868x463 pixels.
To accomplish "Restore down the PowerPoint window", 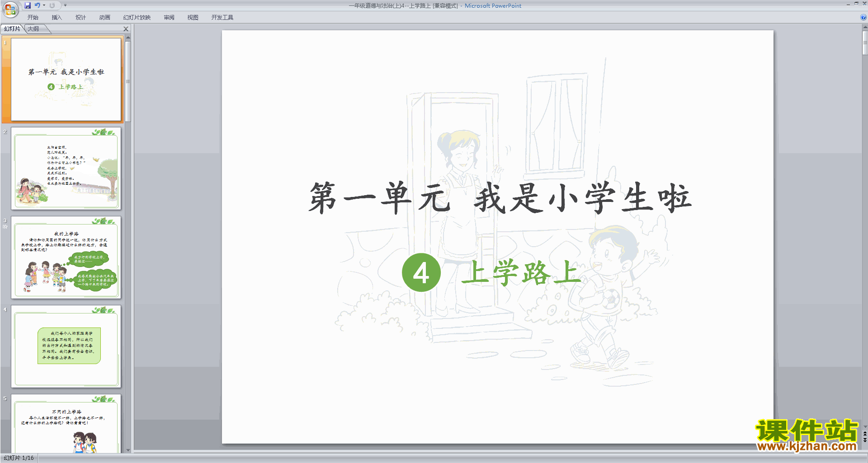I will coord(856,4).
